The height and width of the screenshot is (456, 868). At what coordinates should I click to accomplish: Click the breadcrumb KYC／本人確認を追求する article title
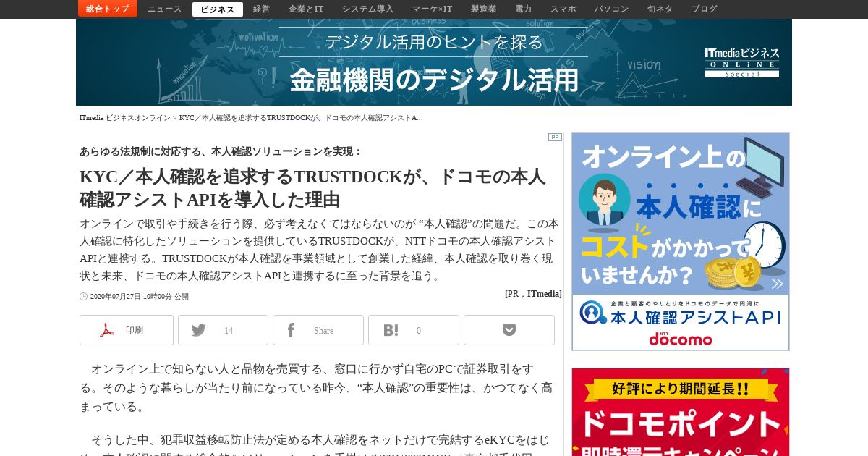click(301, 117)
